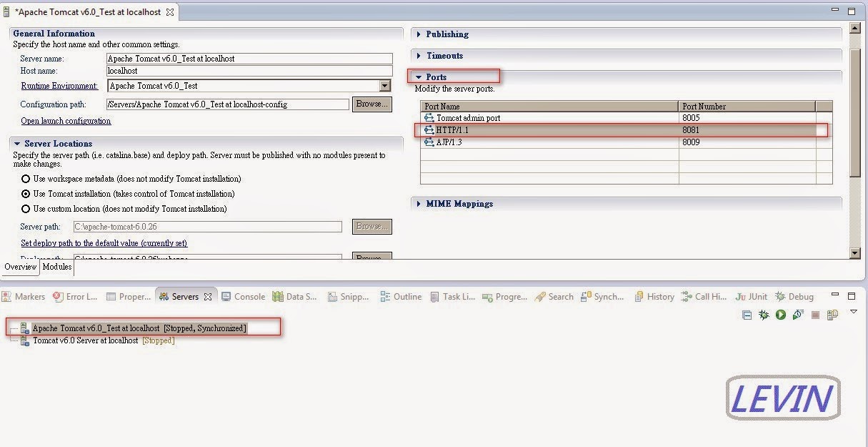
Task: Open the Data Source view tab
Action: click(295, 297)
